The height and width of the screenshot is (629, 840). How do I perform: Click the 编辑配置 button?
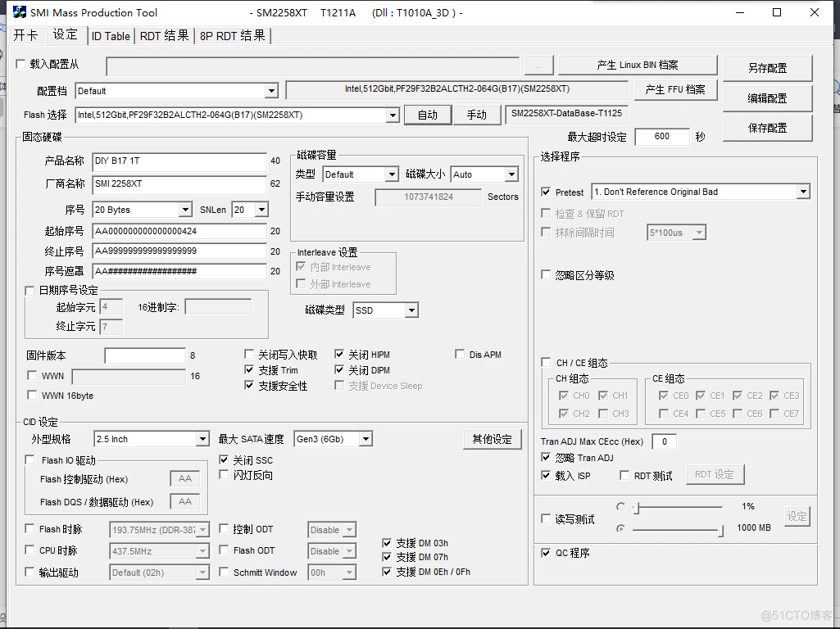[767, 98]
